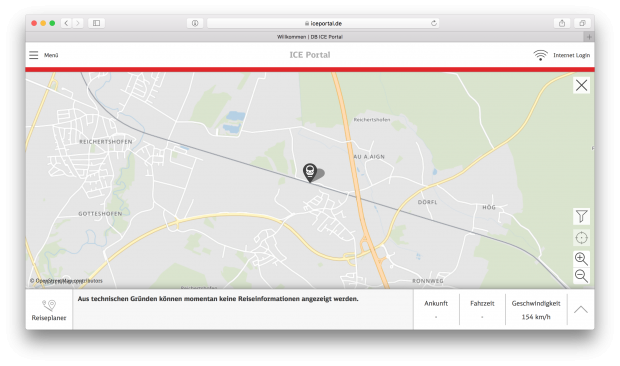Click the Reiseplaner label
620x366 pixels.
tap(49, 318)
